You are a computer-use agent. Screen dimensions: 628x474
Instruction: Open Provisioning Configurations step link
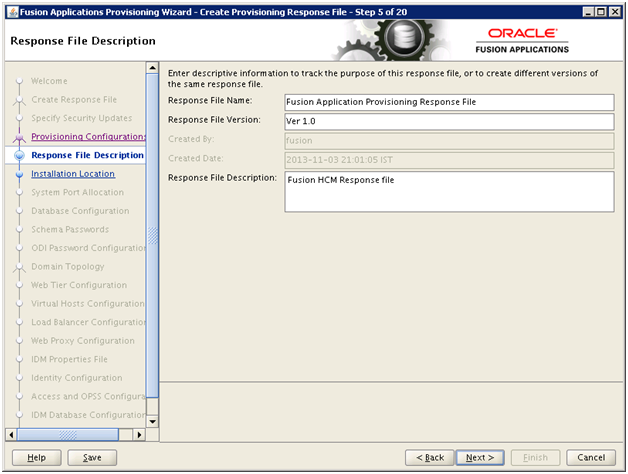(x=88, y=137)
